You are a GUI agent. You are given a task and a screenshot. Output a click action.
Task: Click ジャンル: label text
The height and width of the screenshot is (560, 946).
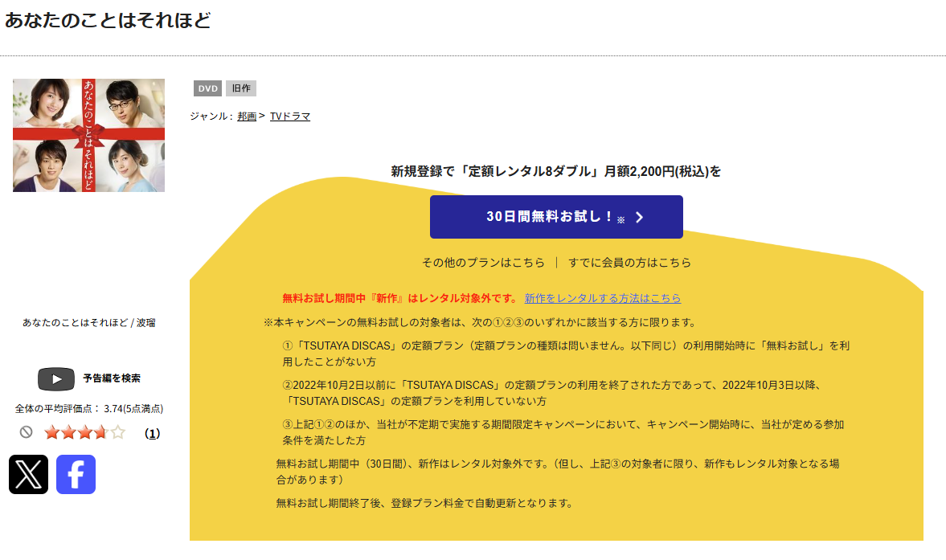coord(211,116)
